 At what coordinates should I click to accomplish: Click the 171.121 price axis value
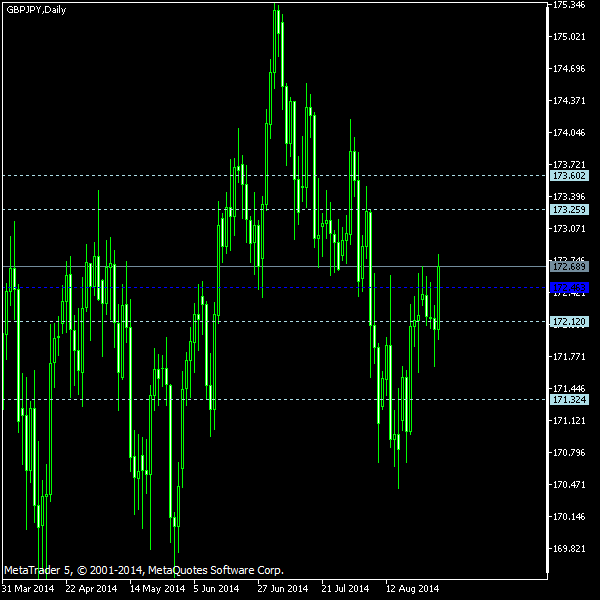coord(569,421)
